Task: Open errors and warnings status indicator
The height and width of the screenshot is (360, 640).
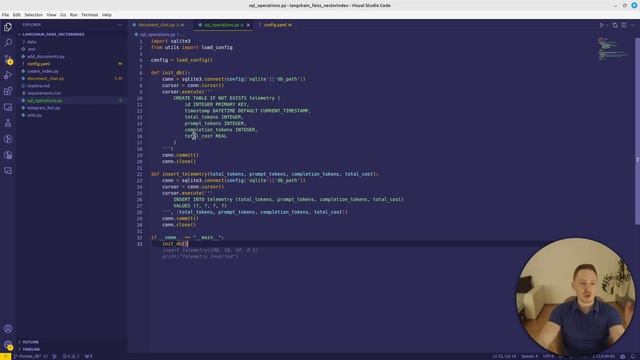Action: coord(71,356)
